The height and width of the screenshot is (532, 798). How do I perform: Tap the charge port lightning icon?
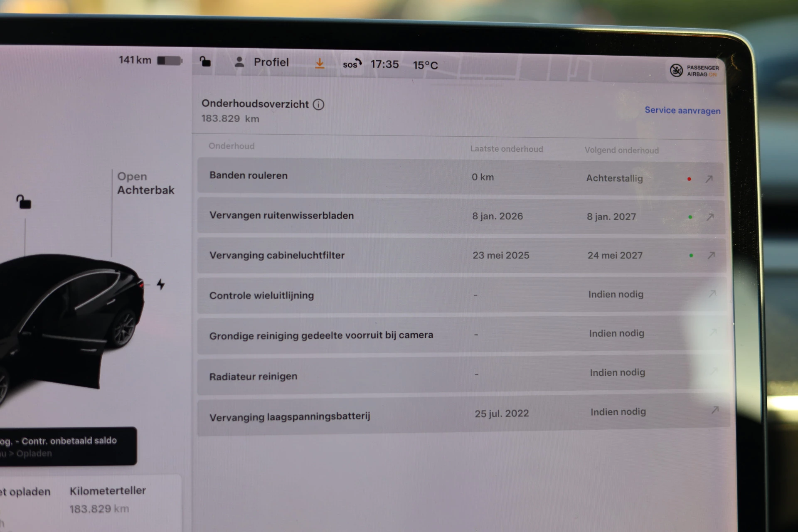point(161,284)
